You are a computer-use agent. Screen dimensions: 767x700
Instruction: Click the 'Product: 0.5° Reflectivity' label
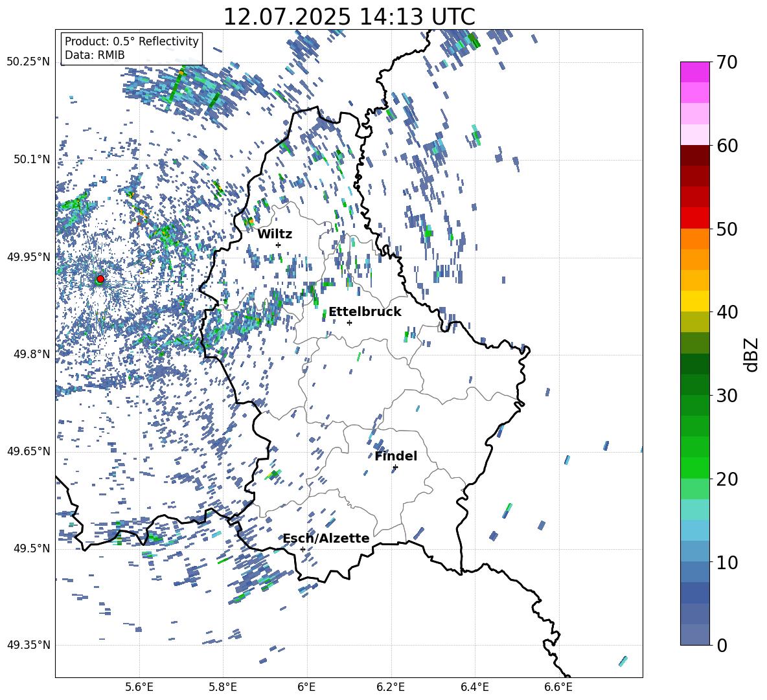pyautogui.click(x=132, y=41)
